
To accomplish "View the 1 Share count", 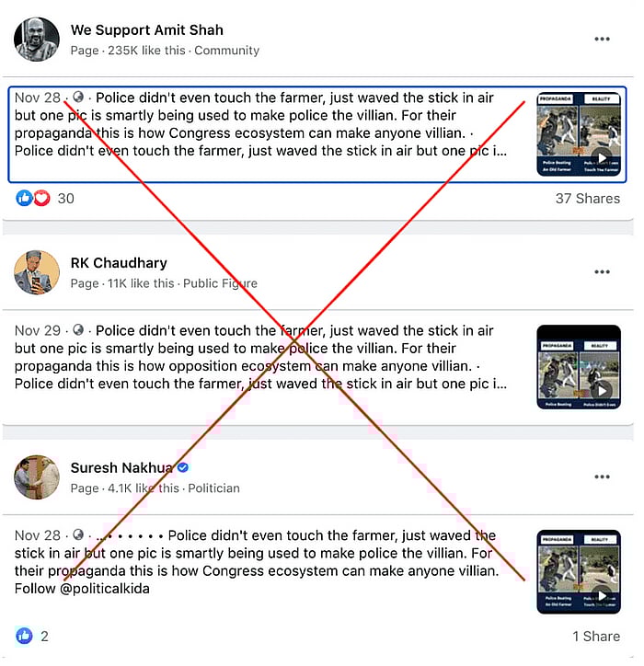I will pos(596,636).
